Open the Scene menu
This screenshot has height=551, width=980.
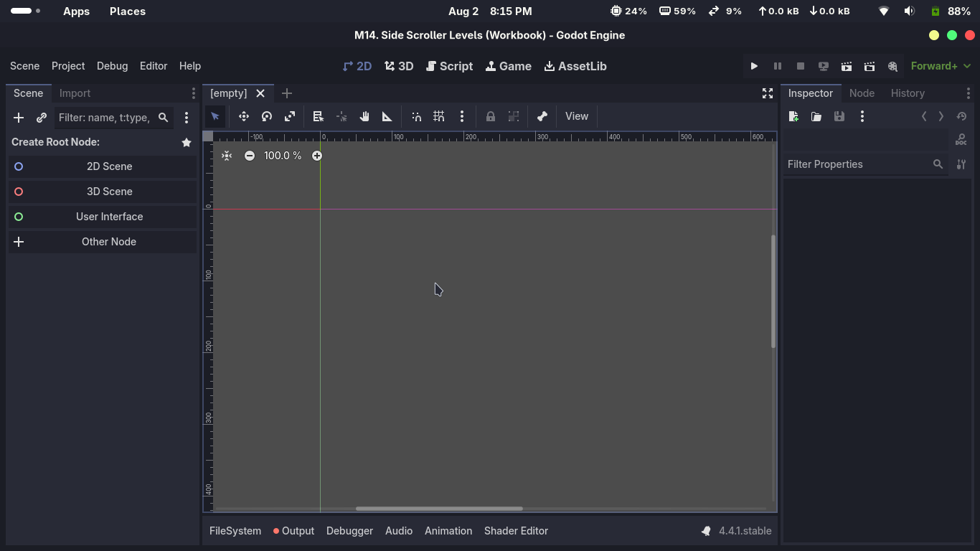tap(24, 66)
